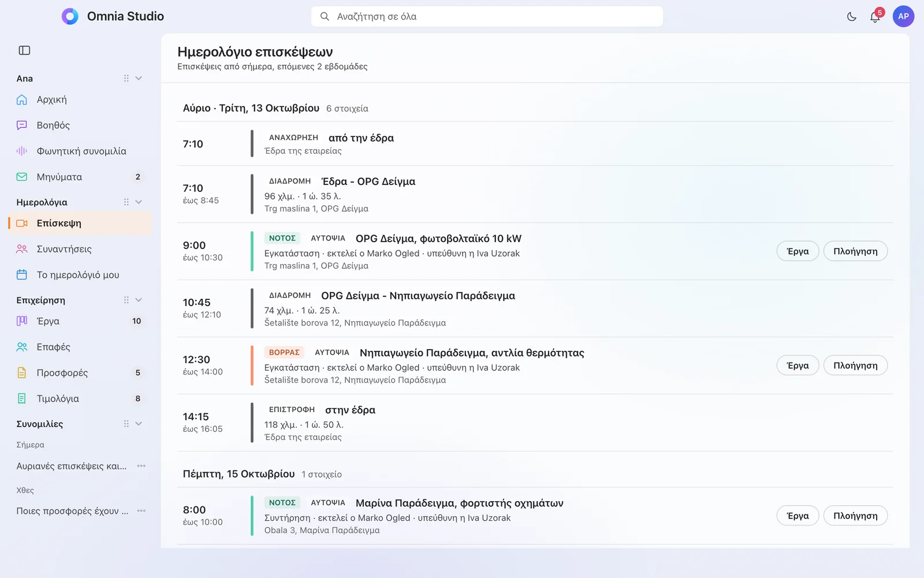Open Βοηθός chat icon
The height and width of the screenshot is (578, 924).
tap(22, 125)
